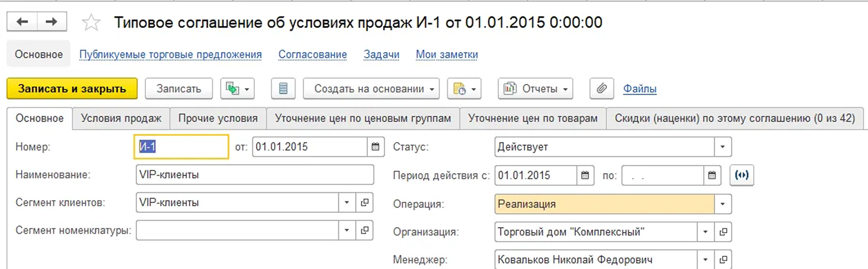Open calendar picker for document date
Image resolution: width=868 pixels, height=269 pixels.
coord(375,147)
